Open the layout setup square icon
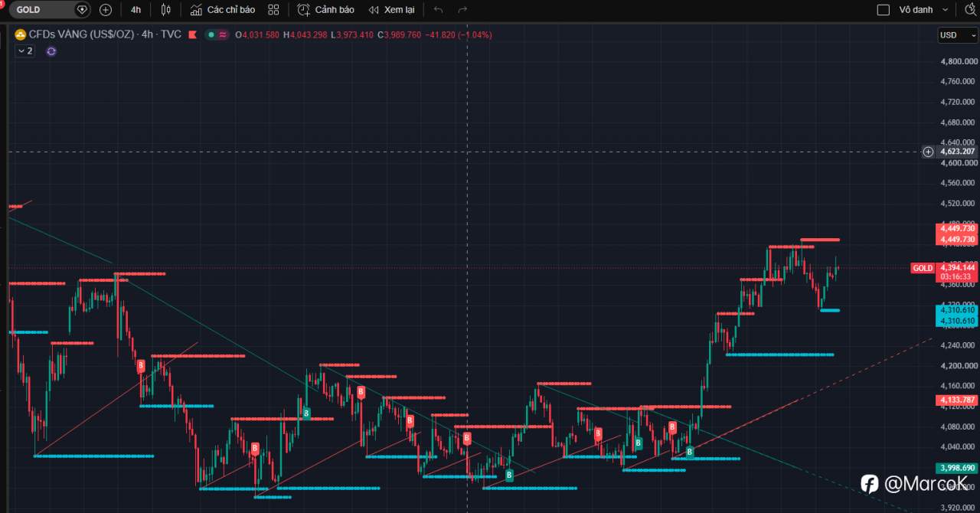980x513 pixels. 883,10
